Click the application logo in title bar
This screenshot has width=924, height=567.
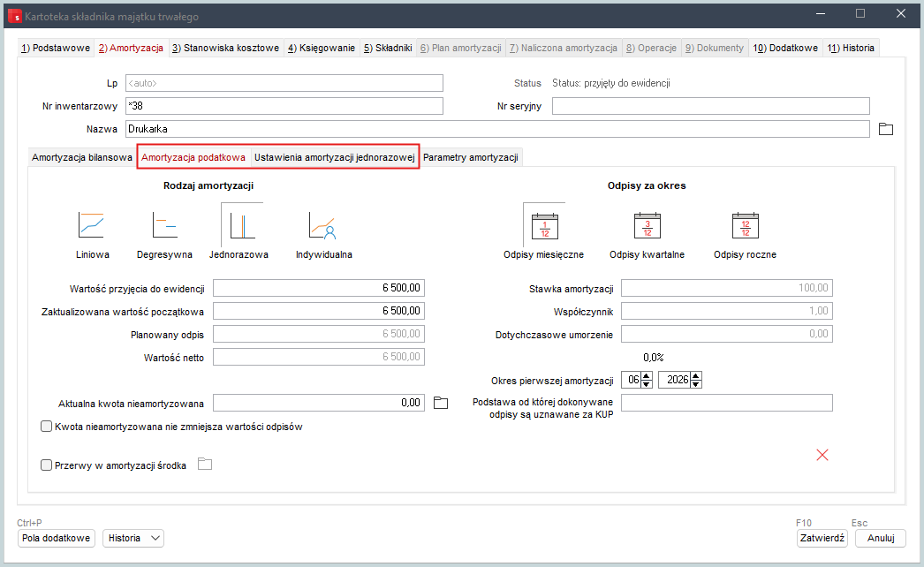coord(15,16)
